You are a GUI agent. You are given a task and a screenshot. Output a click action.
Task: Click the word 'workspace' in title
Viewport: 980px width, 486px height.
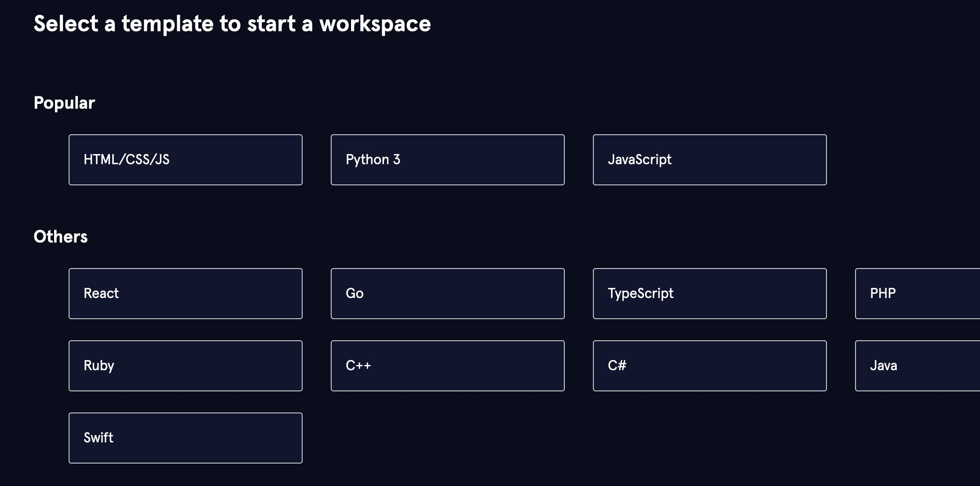pyautogui.click(x=375, y=24)
